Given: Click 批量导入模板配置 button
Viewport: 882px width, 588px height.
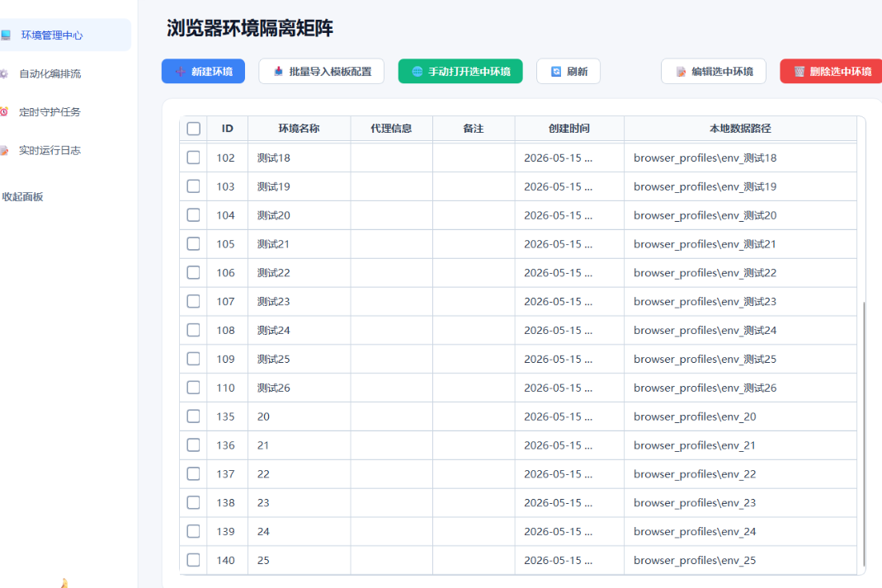Looking at the screenshot, I should click(321, 72).
